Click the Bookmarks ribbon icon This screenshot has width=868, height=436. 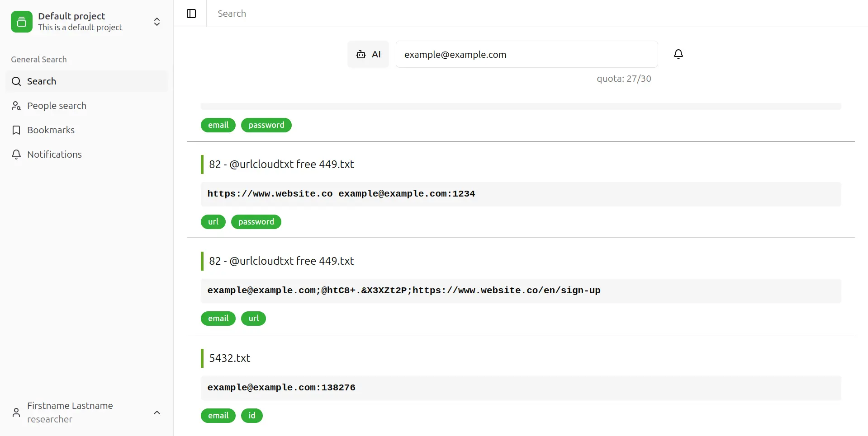(16, 130)
